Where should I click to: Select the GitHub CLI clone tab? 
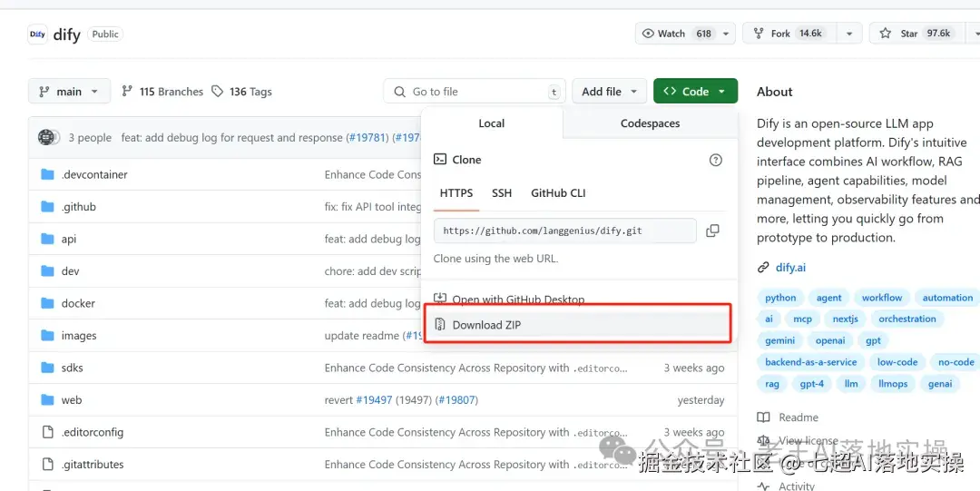tap(558, 193)
